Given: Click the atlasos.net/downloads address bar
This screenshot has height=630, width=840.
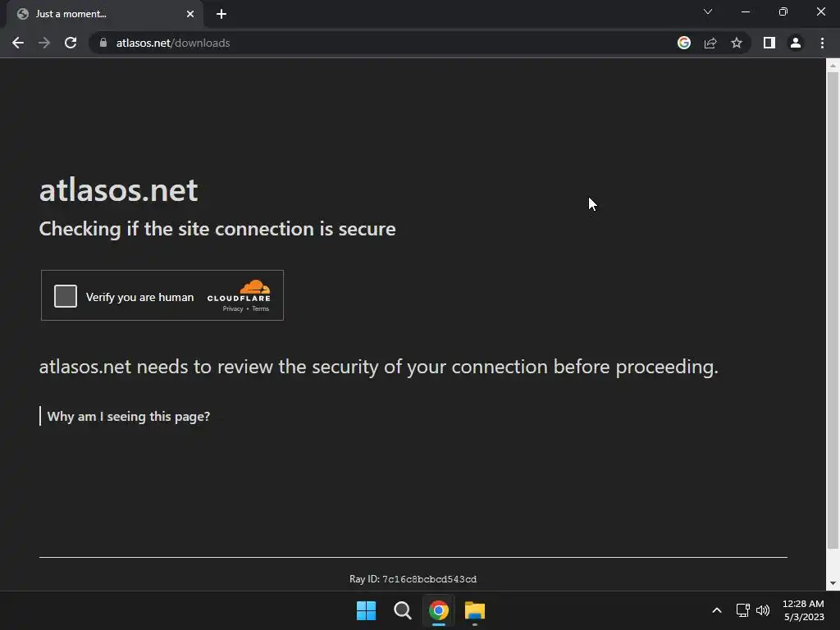Looking at the screenshot, I should (369, 43).
